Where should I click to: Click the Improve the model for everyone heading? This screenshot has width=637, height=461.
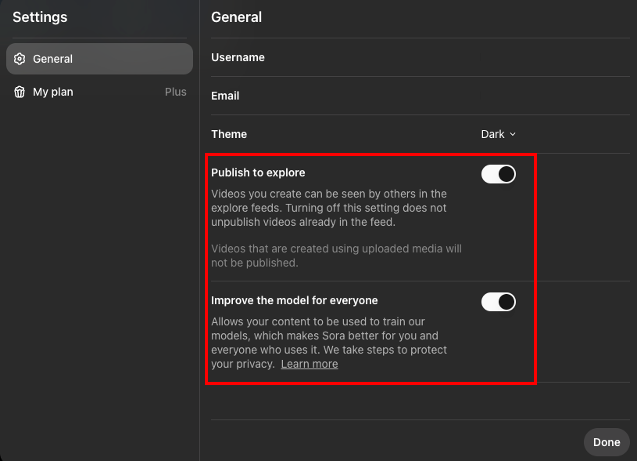(x=295, y=301)
